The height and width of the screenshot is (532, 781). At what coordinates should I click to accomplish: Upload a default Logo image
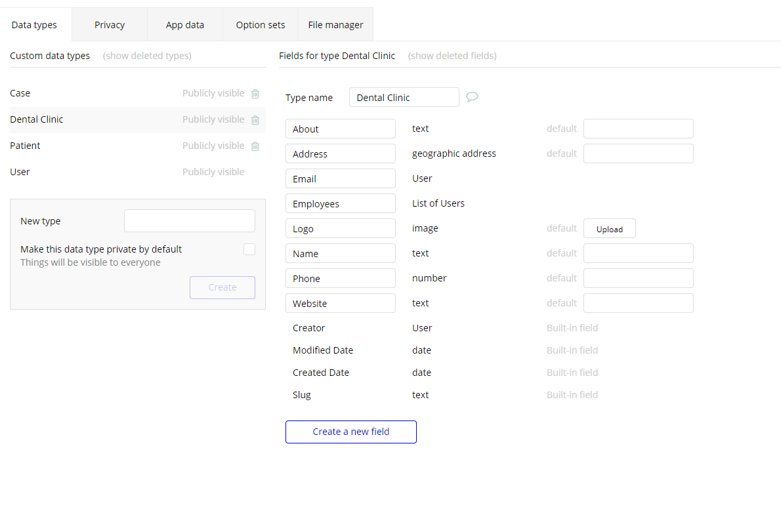coord(609,229)
